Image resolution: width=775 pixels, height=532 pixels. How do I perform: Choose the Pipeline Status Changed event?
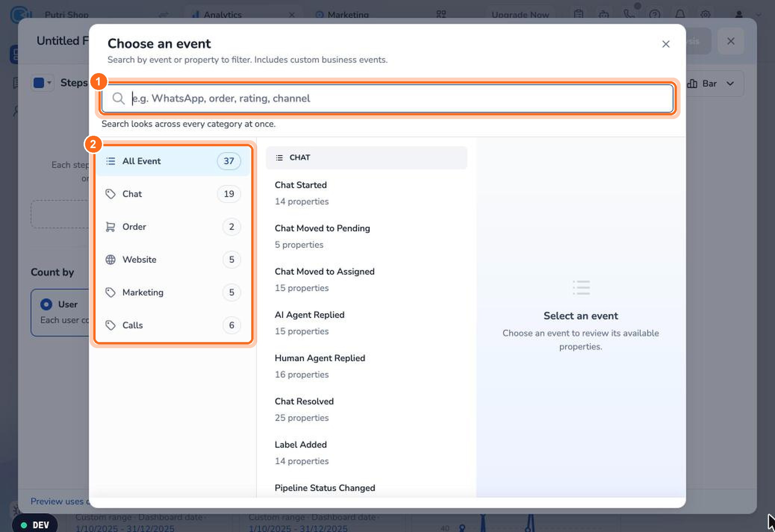(366, 488)
